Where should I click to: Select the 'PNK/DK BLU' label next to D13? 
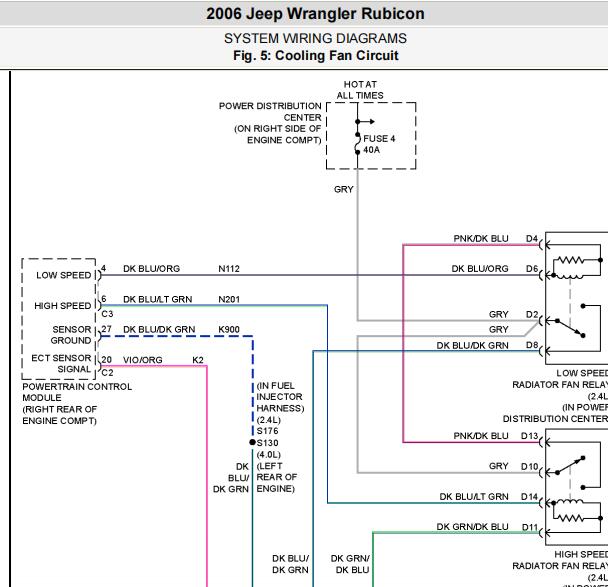point(480,436)
